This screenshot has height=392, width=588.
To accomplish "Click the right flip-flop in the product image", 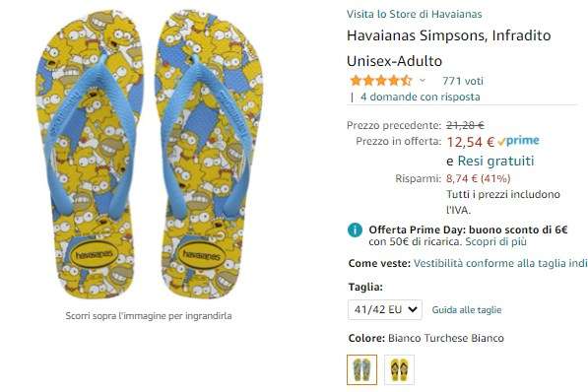I will (209, 155).
